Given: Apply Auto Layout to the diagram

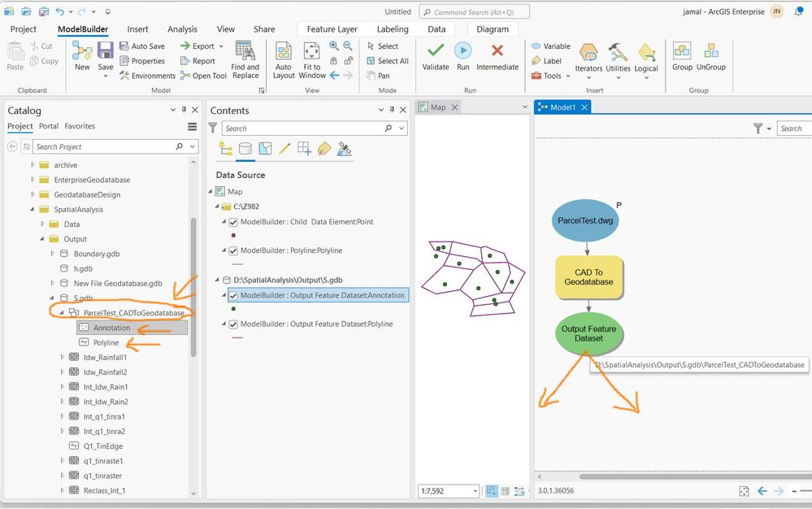Looking at the screenshot, I should 284,60.
